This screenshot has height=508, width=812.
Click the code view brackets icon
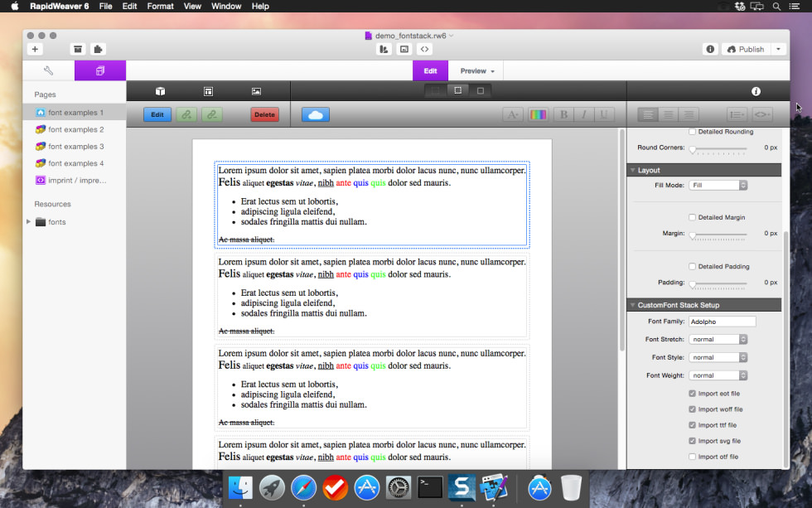tap(424, 49)
